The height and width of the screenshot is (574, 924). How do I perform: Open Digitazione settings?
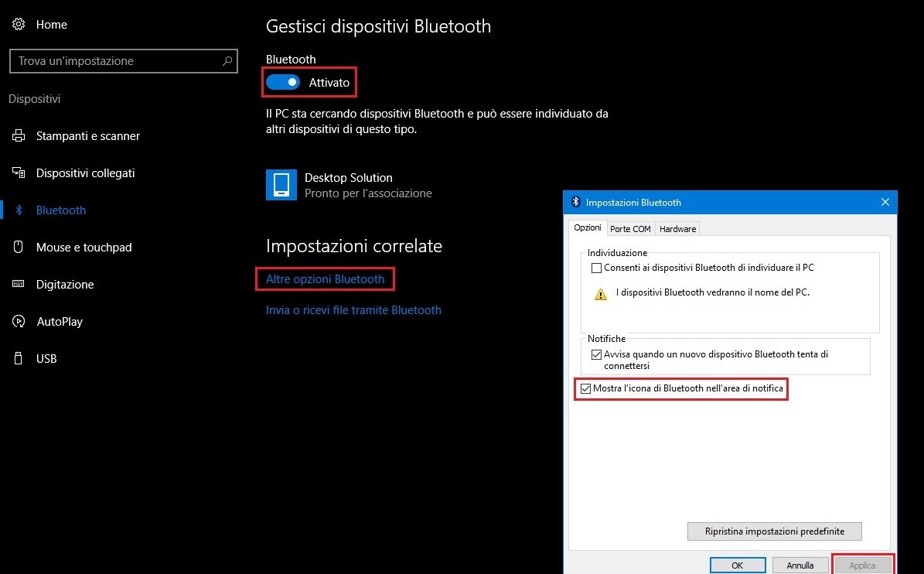pos(65,284)
